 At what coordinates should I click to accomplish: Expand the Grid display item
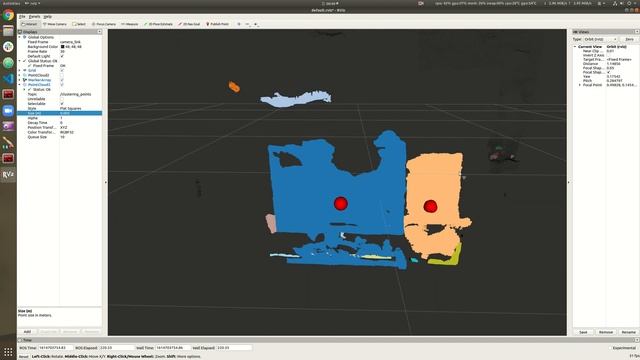pyautogui.click(x=19, y=70)
